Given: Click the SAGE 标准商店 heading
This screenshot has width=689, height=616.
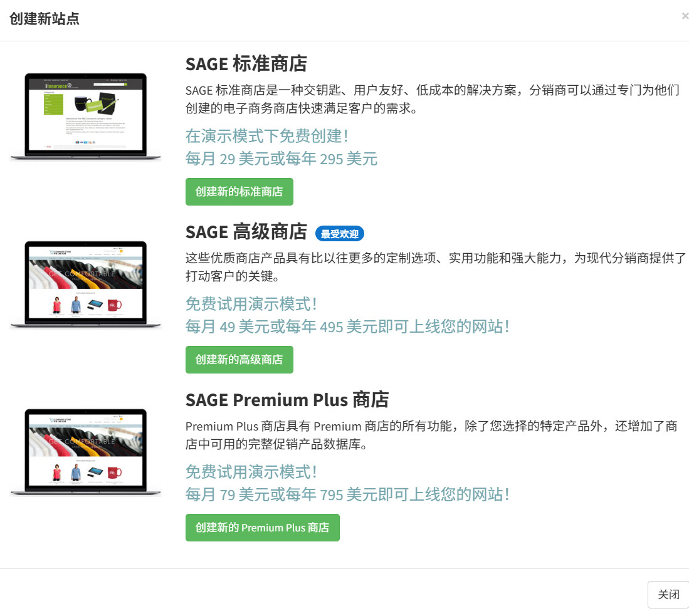Looking at the screenshot, I should pyautogui.click(x=246, y=64).
